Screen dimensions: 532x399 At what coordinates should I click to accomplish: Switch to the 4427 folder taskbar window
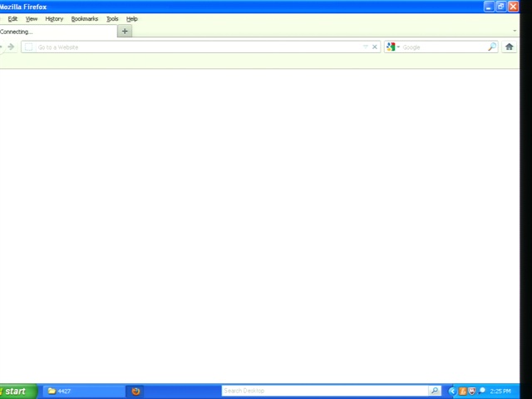click(83, 392)
